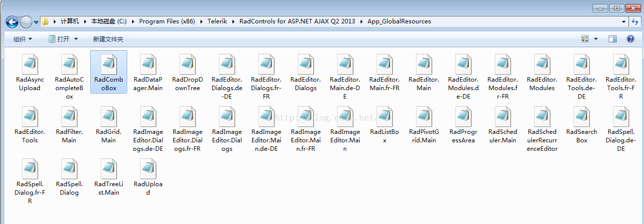Select the RadUpload file
The height and width of the screenshot is (224, 644).
[x=148, y=177]
